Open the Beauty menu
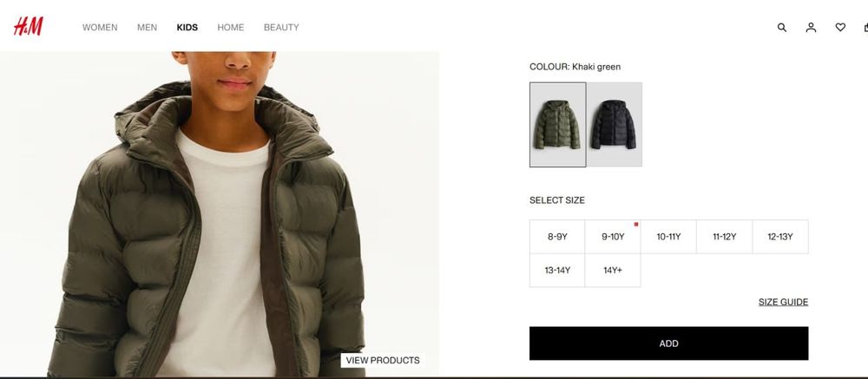Image resolution: width=868 pixels, height=379 pixels. point(281,27)
